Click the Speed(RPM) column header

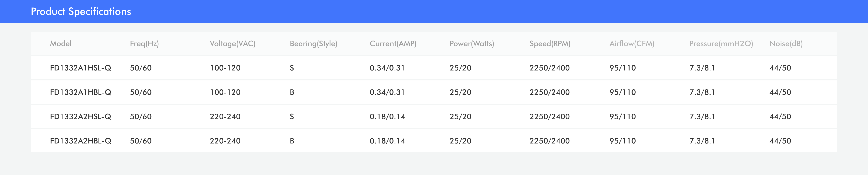(x=550, y=44)
